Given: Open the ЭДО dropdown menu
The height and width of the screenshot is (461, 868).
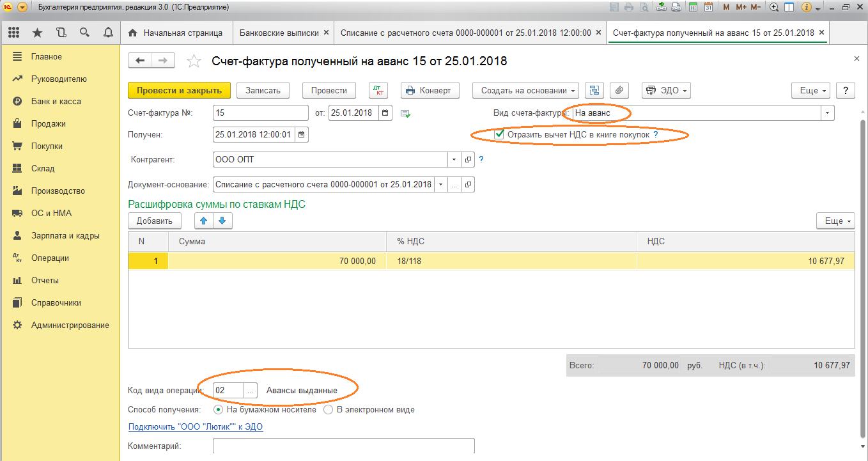Looking at the screenshot, I should 666,90.
